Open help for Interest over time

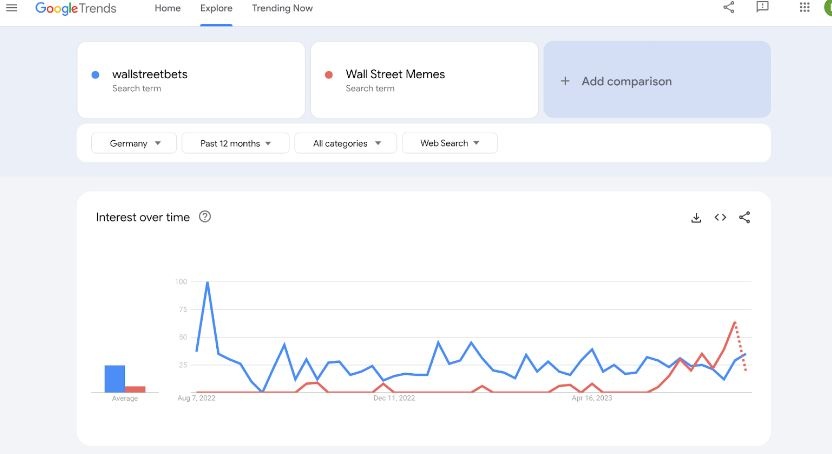point(205,217)
